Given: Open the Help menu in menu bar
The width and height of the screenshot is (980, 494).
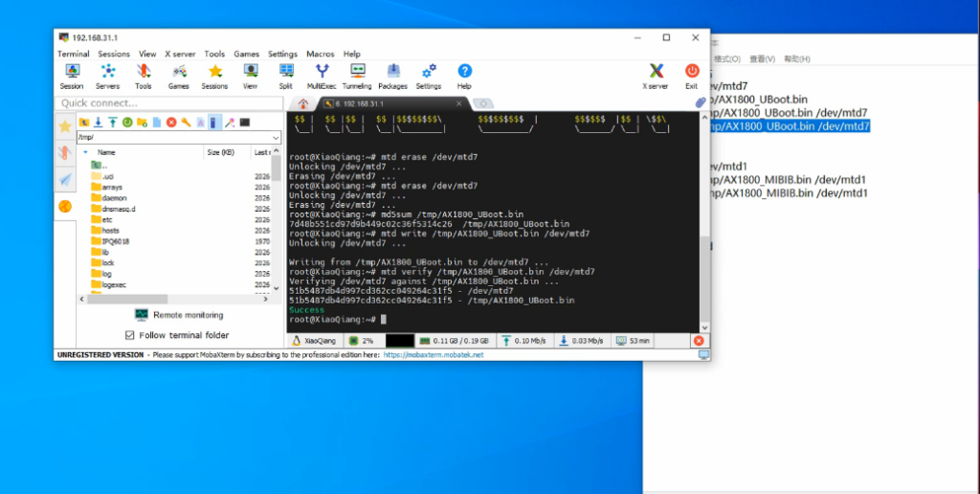Looking at the screenshot, I should pos(352,54).
